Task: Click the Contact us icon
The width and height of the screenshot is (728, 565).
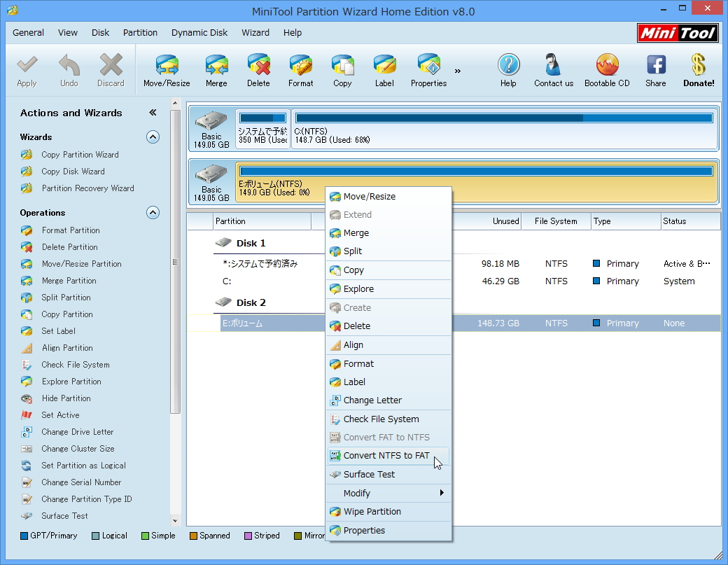Action: click(x=553, y=65)
